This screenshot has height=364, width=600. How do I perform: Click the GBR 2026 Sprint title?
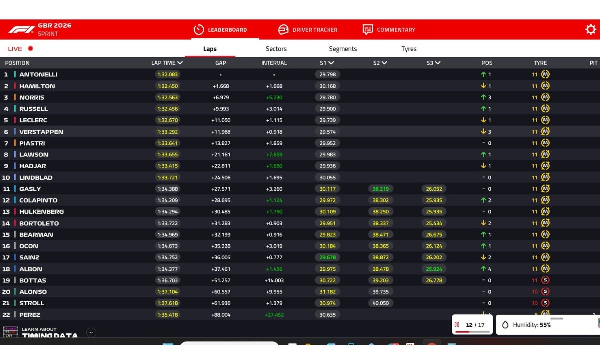click(x=55, y=30)
